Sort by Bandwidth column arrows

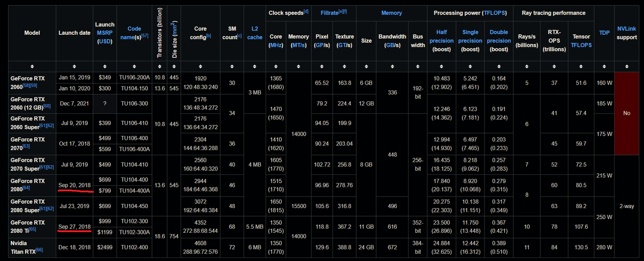click(x=392, y=67)
